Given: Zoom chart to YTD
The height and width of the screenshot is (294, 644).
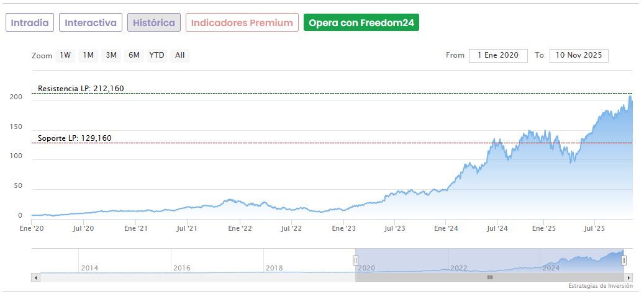Looking at the screenshot, I should click(x=156, y=55).
